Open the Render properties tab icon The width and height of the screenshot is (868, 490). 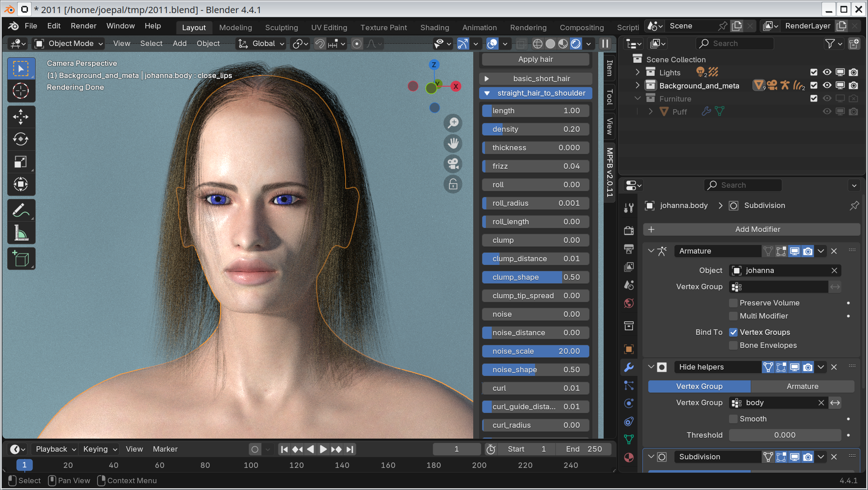tap(629, 231)
